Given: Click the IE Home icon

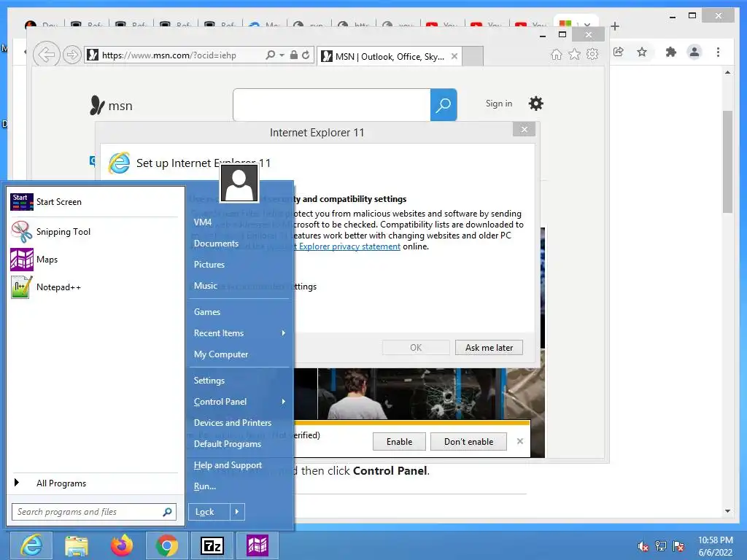Looking at the screenshot, I should tap(557, 54).
